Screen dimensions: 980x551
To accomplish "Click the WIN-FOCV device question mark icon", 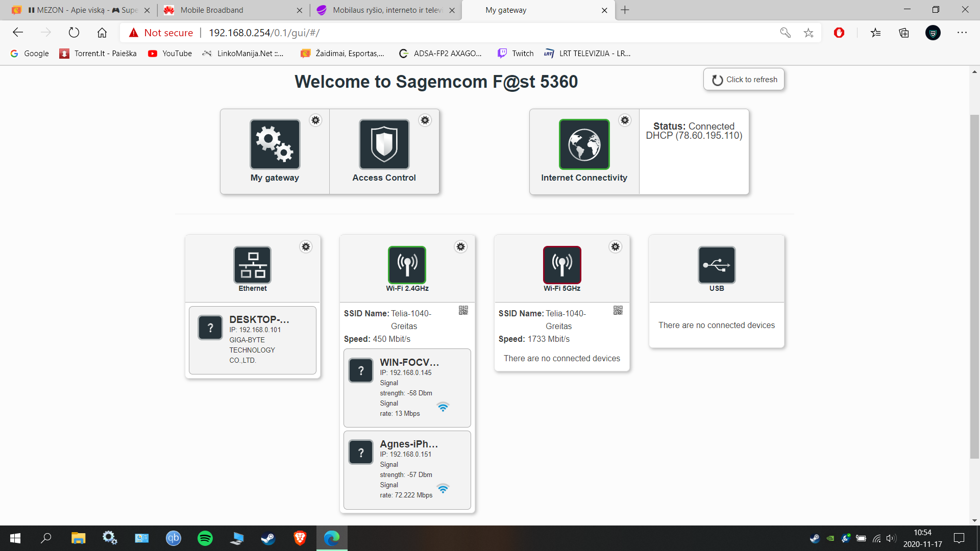I will point(361,370).
